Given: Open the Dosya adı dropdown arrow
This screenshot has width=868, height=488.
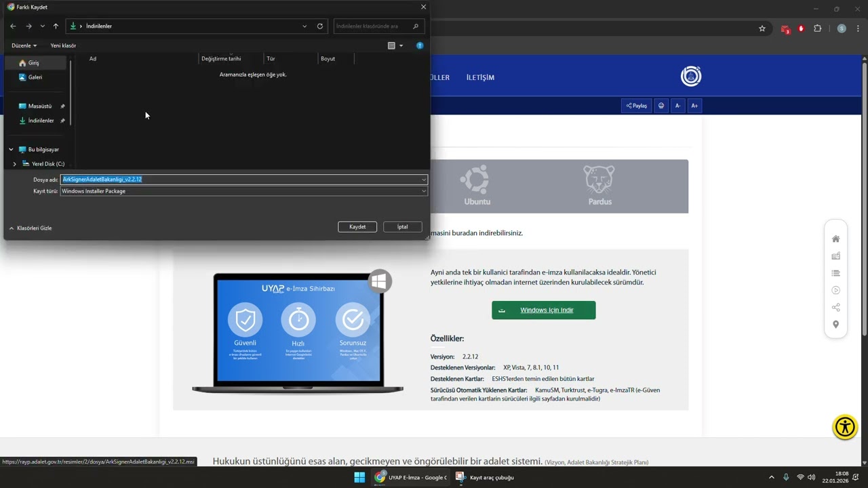Looking at the screenshot, I should click(424, 180).
